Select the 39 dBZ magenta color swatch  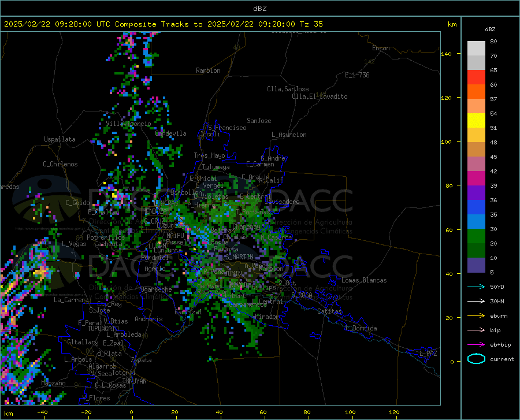point(476,179)
